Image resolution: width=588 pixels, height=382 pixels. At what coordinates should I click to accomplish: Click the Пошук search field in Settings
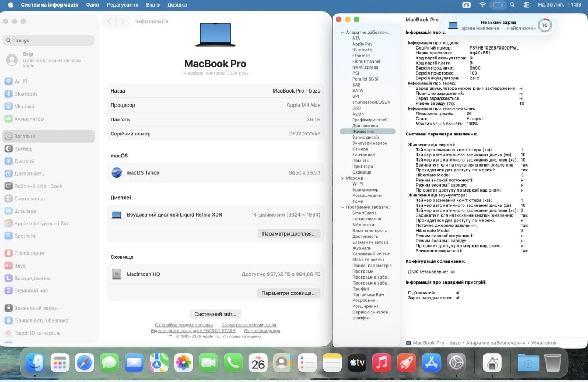[49, 40]
